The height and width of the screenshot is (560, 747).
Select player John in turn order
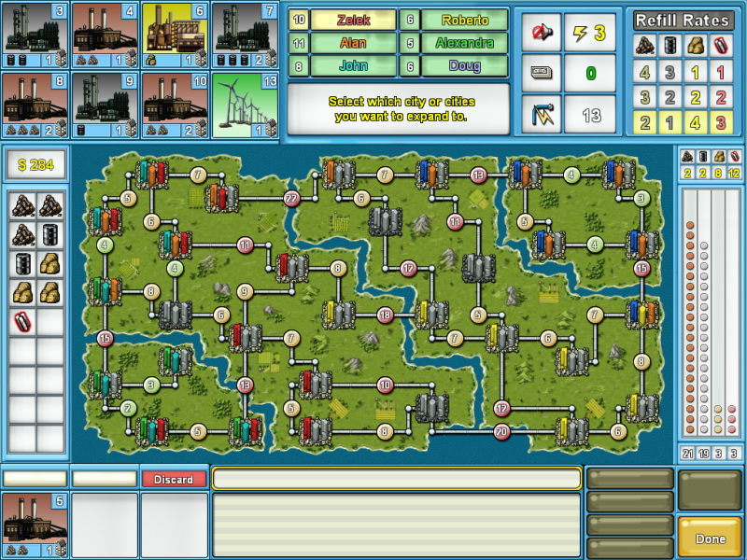353,65
